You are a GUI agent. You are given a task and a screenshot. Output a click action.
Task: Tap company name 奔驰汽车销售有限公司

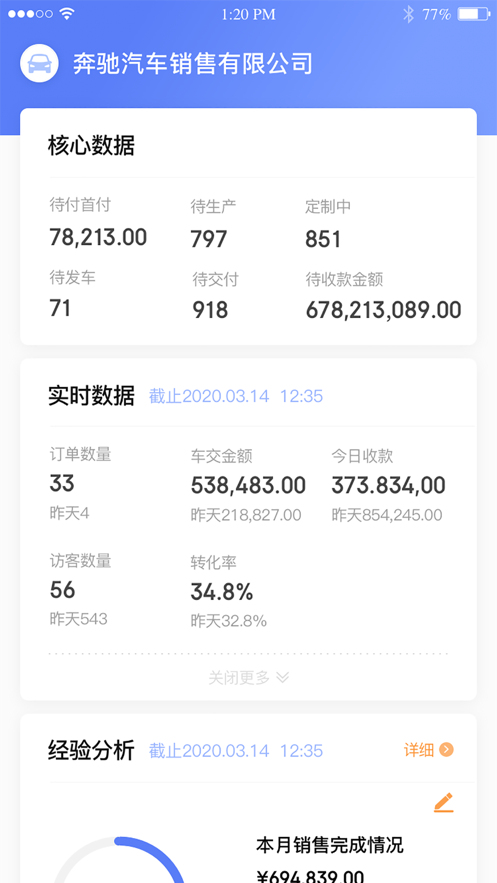[192, 64]
